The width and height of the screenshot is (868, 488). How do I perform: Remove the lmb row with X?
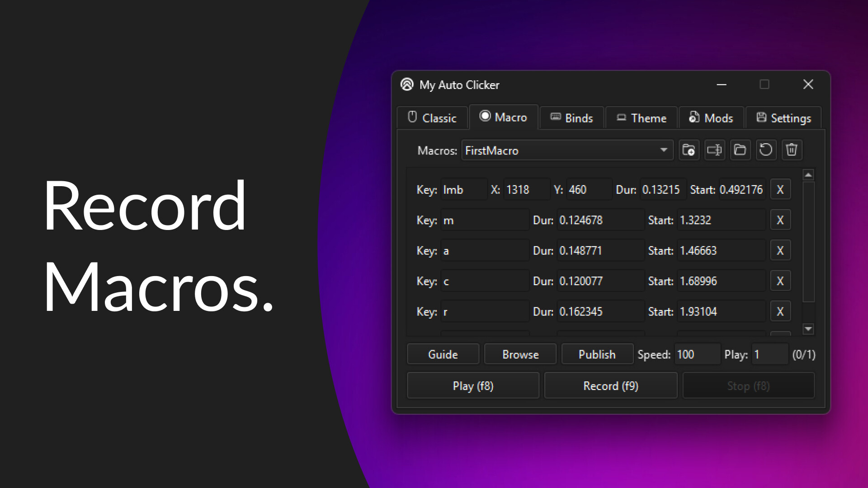780,190
